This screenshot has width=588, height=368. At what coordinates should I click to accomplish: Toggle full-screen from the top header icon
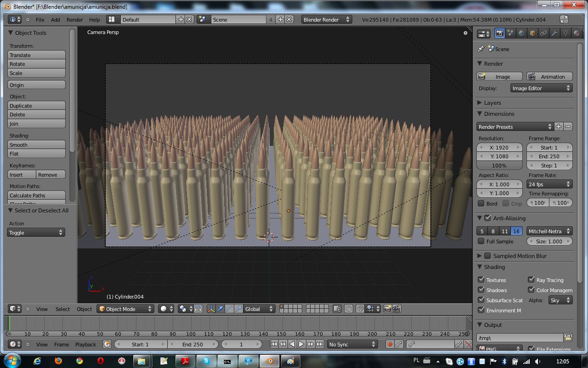pos(564,19)
